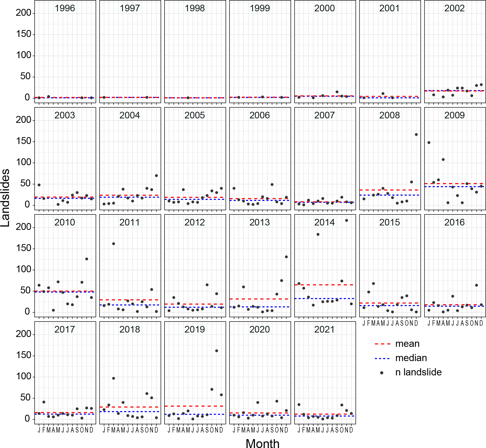Click the 'Month' x-axis title
486x448 pixels.
tap(262, 443)
